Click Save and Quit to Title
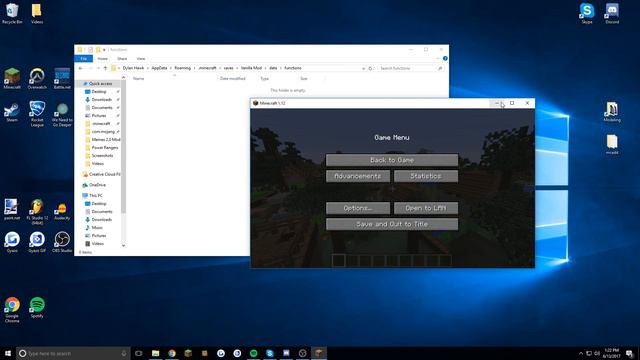 click(392, 224)
